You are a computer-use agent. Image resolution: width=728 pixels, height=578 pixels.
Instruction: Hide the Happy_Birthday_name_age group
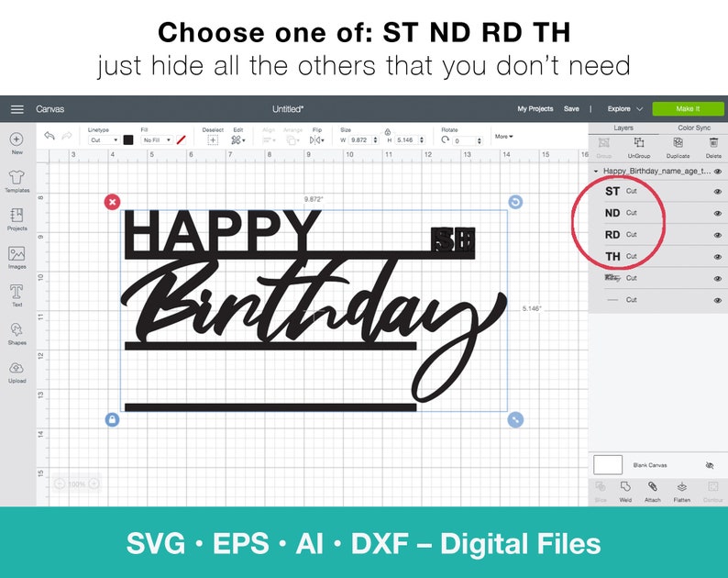(x=717, y=172)
